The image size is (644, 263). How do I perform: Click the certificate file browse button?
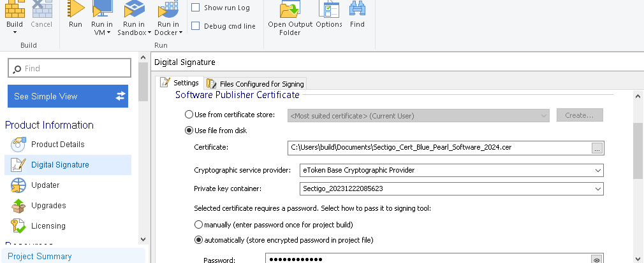point(597,148)
